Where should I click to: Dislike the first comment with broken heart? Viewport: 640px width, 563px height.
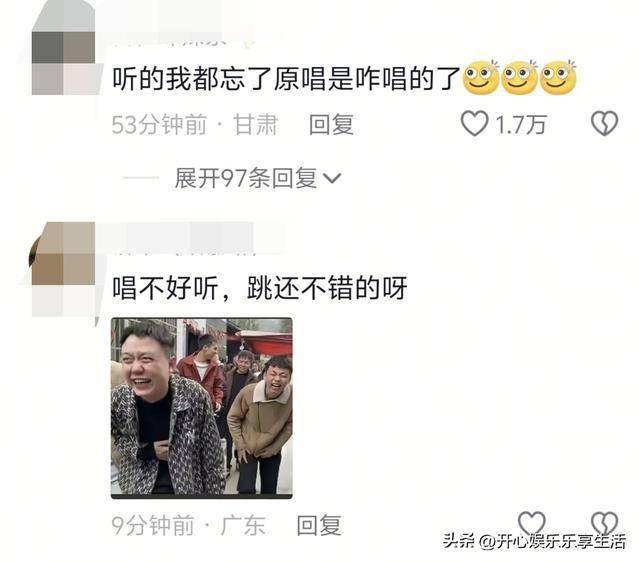tap(604, 123)
